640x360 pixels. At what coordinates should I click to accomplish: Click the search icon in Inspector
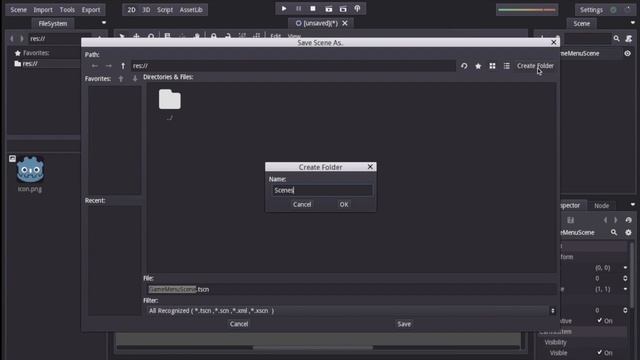click(x=614, y=232)
